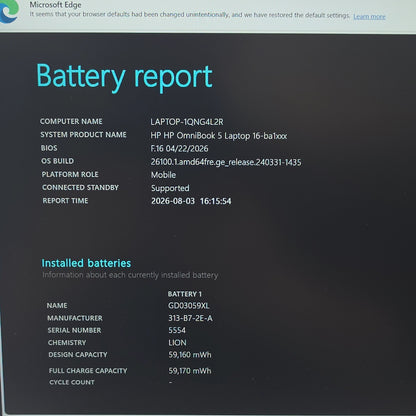Click manufacturer value 313-B7-2E-A

190,318
